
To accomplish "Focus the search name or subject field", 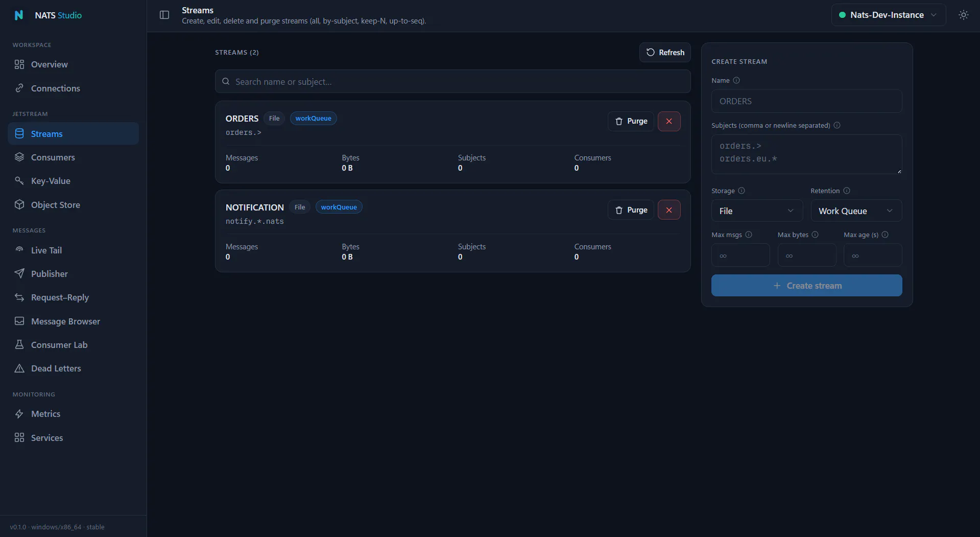I will tap(452, 81).
